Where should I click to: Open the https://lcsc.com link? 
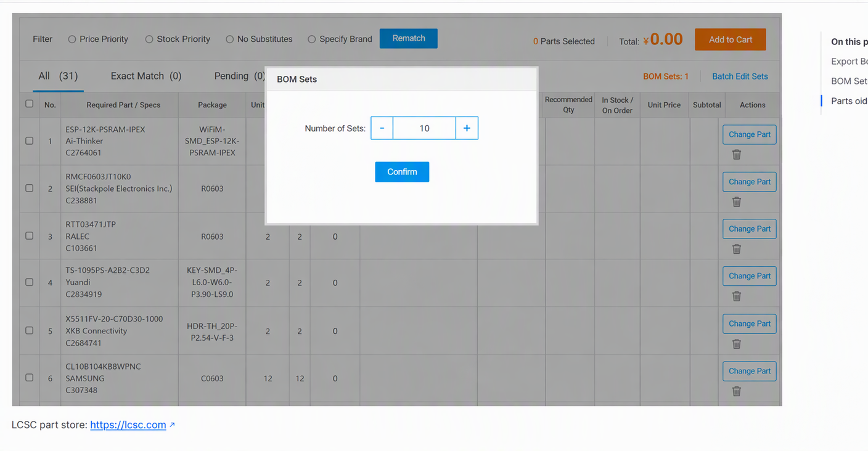point(128,425)
